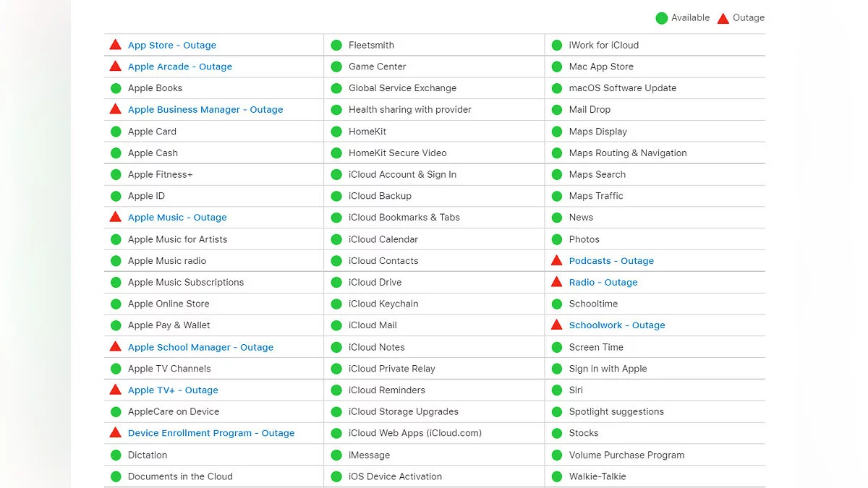Click the green dot next to Siri

[556, 390]
